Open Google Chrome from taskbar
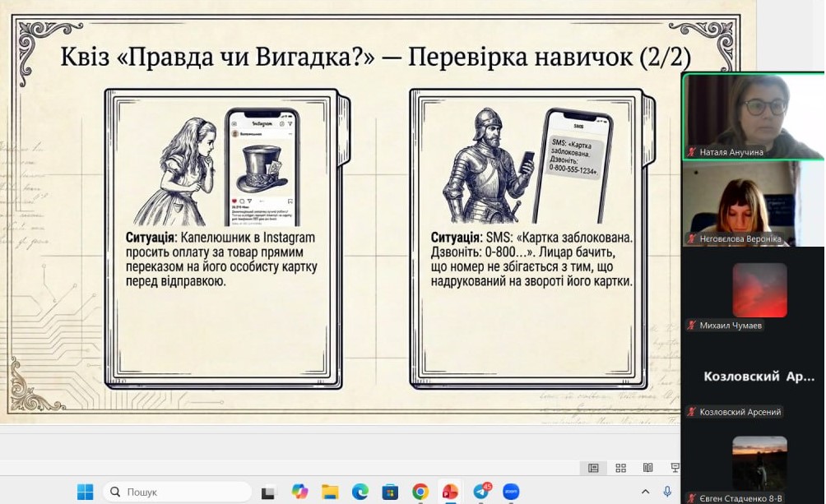Image resolution: width=826 pixels, height=504 pixels. pyautogui.click(x=420, y=492)
